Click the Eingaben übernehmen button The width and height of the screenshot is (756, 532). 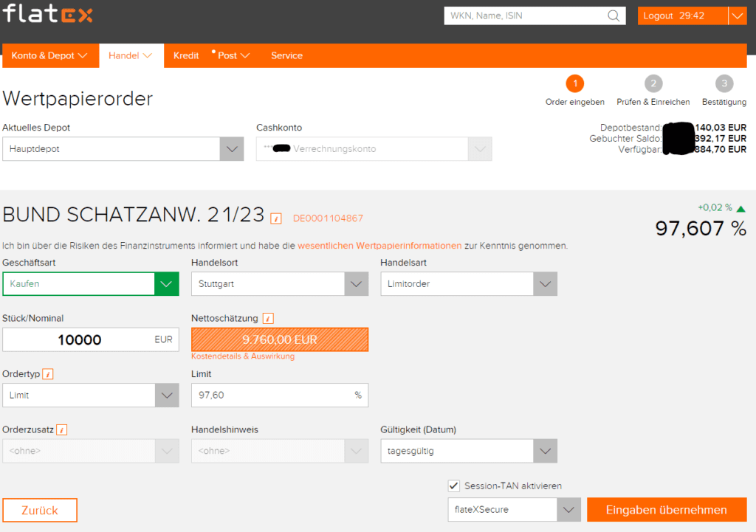point(666,510)
